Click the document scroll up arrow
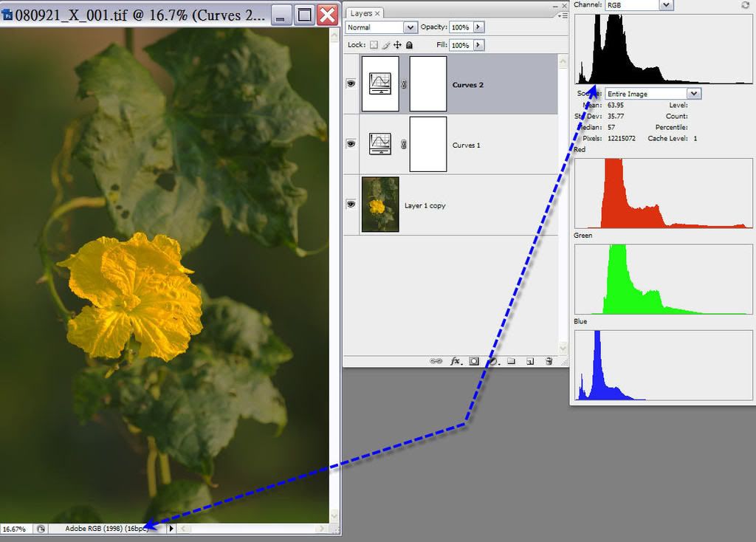The height and width of the screenshot is (542, 756). (334, 35)
